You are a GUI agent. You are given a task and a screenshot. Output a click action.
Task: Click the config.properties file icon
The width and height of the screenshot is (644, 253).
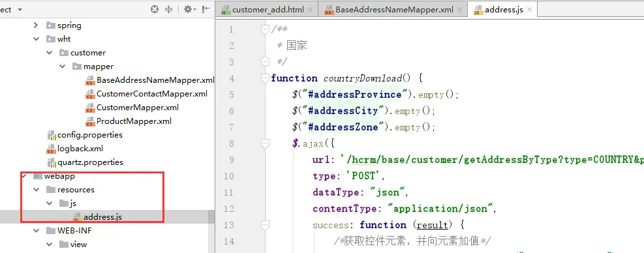point(52,135)
